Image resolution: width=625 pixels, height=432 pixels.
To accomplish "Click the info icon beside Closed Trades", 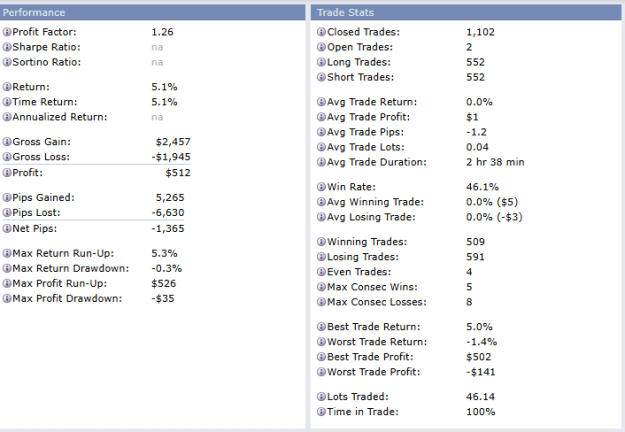I will tap(321, 32).
